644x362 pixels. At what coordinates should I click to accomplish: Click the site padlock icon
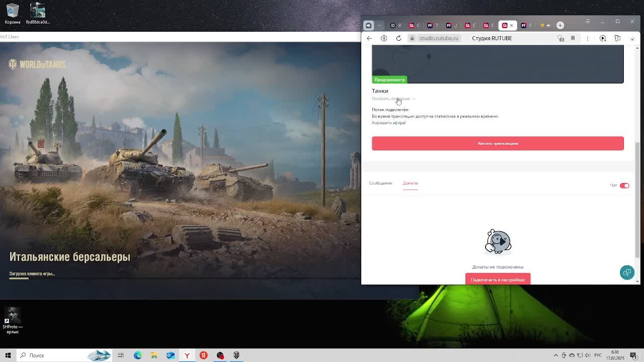tap(412, 38)
